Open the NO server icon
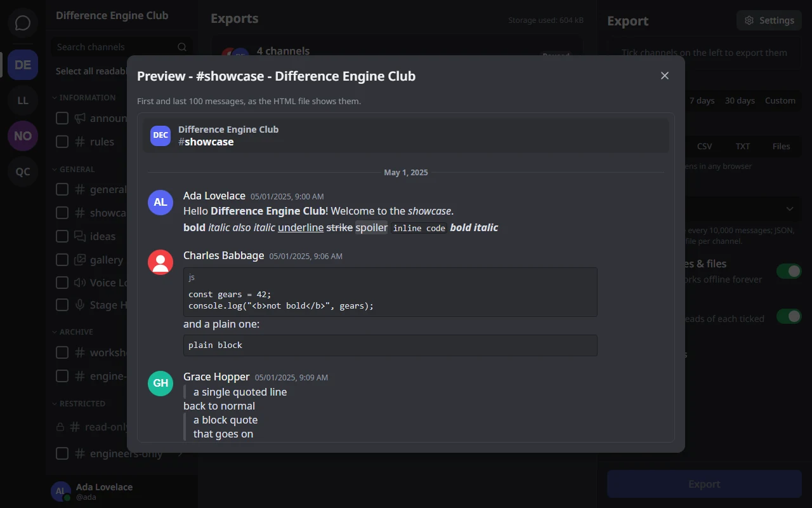Image resolution: width=812 pixels, height=508 pixels. [23, 136]
